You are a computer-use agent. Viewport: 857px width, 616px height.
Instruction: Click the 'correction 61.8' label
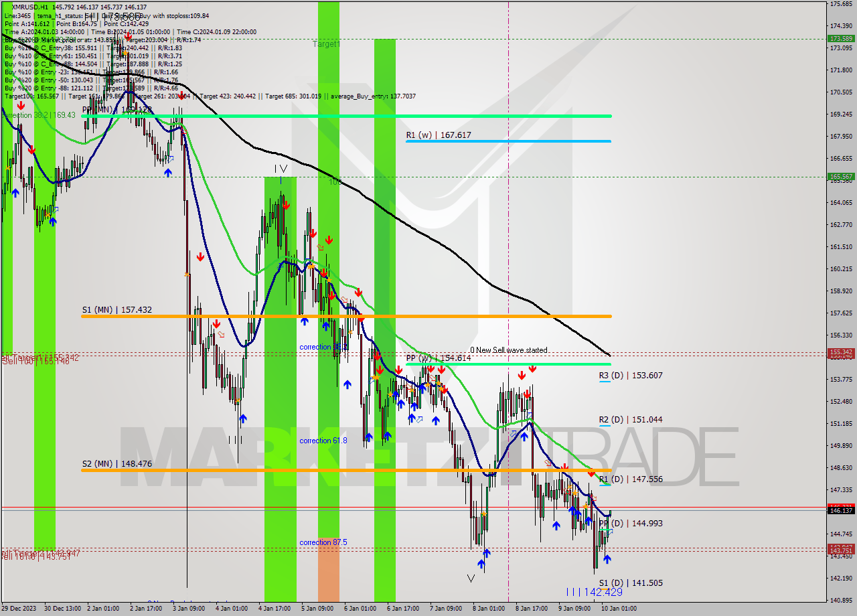click(323, 441)
